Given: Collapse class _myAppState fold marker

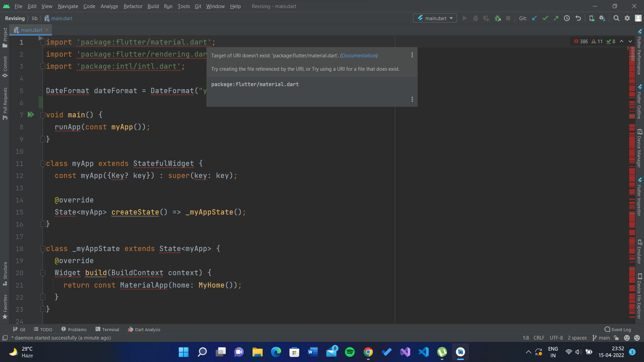Looking at the screenshot, I should click(x=43, y=249).
